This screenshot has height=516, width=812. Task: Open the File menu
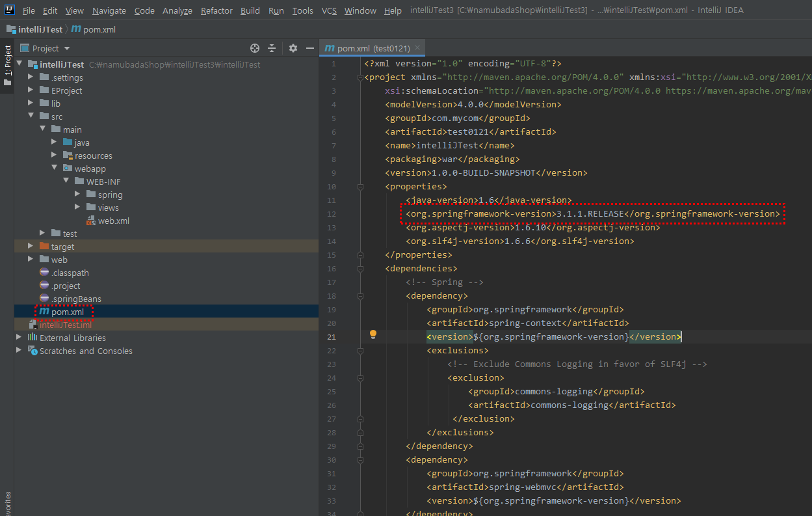click(x=29, y=10)
